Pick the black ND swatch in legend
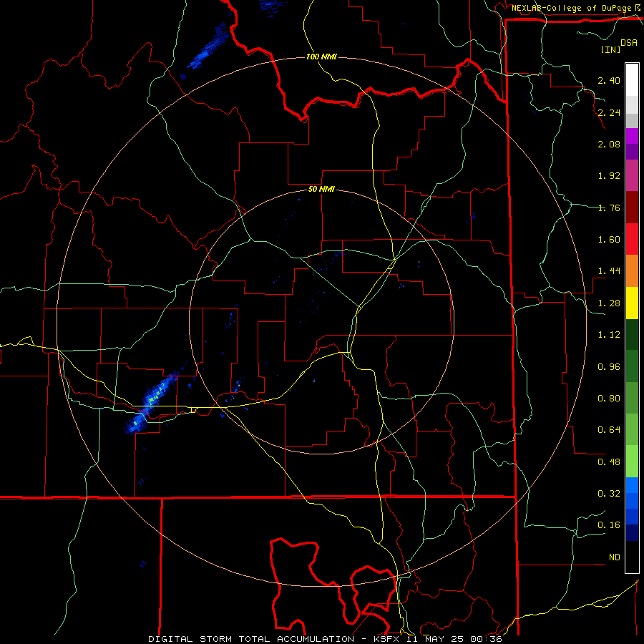Image resolution: width=644 pixels, height=644 pixels. point(632,557)
